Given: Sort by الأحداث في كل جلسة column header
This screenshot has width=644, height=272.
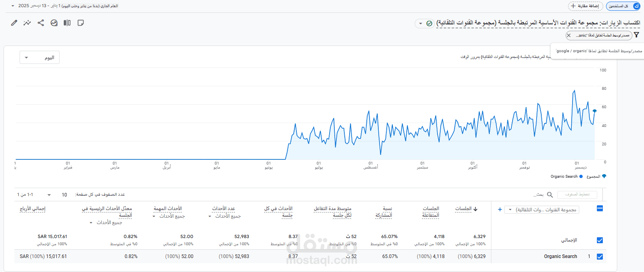Looking at the screenshot, I should pos(278,212).
